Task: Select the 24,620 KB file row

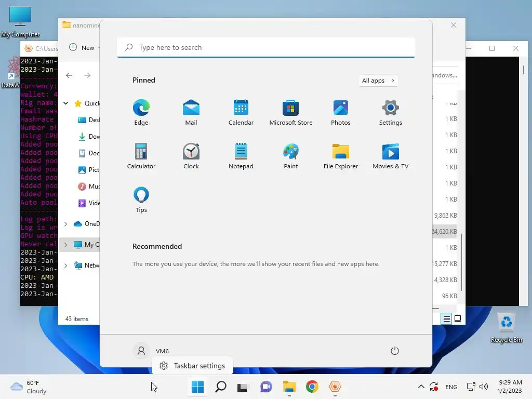Action: pyautogui.click(x=445, y=231)
